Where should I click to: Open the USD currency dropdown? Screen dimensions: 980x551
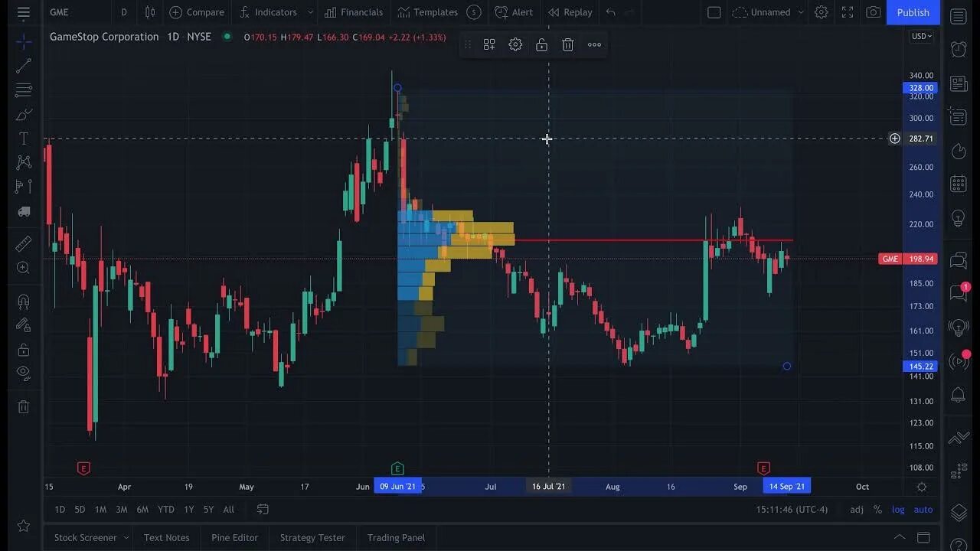pos(922,36)
